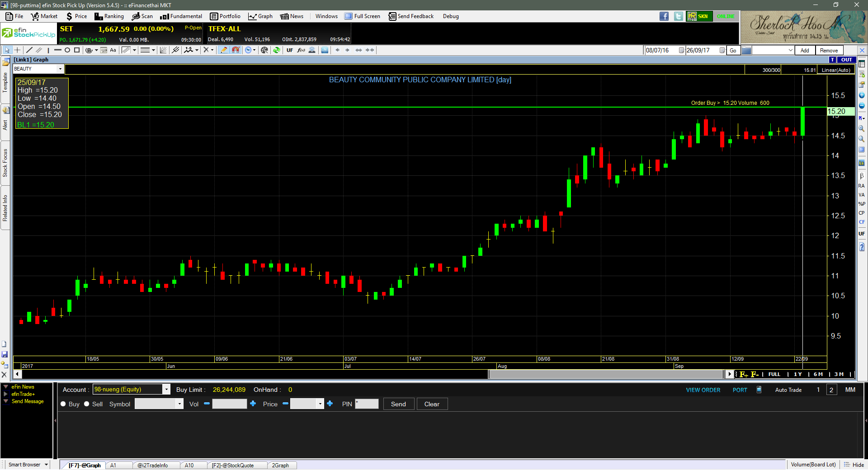The width and height of the screenshot is (868, 470).
Task: Click the green refresh icon
Action: coord(277,50)
